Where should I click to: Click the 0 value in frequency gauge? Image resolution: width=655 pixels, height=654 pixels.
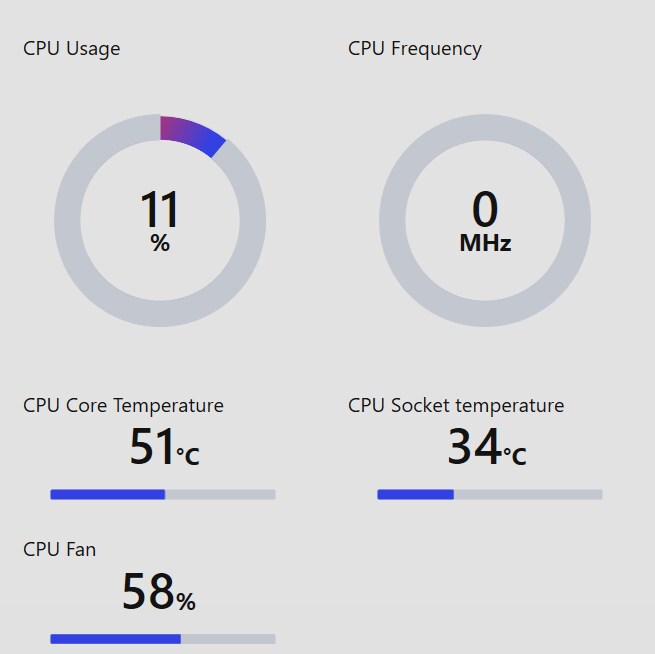pos(485,210)
